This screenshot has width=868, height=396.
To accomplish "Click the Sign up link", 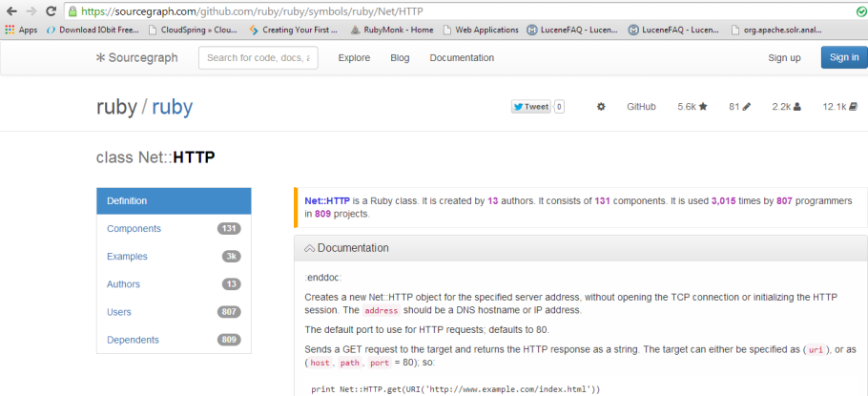I will 784,58.
